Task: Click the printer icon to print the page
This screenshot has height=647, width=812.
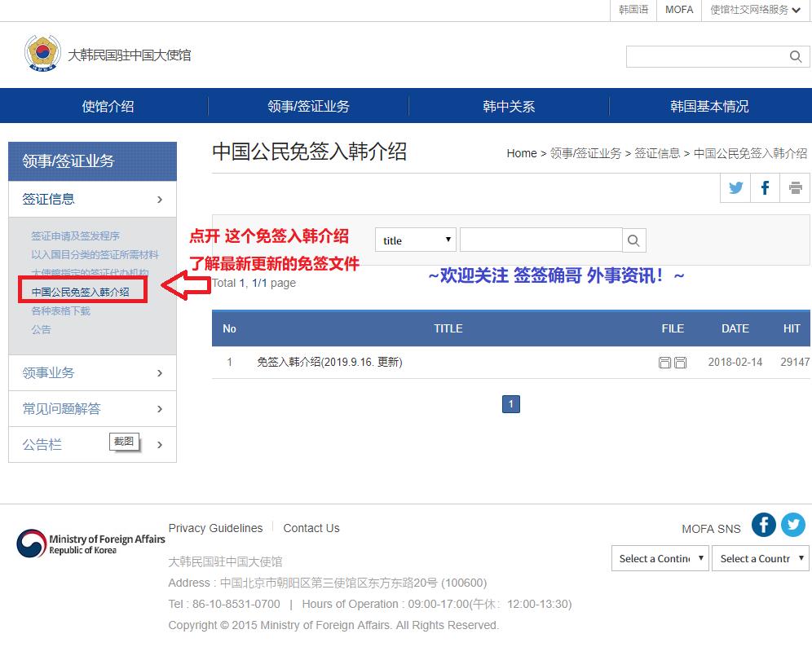Action: point(793,187)
